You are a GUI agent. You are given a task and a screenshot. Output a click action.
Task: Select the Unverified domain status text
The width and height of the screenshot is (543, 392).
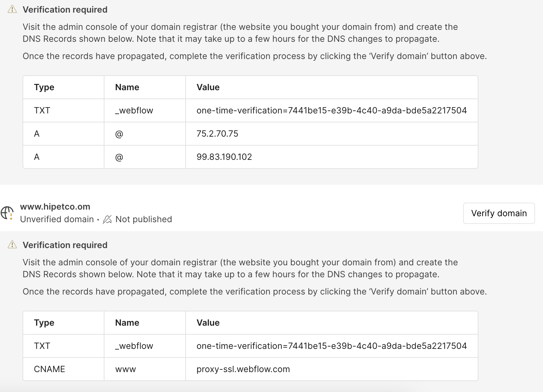[57, 219]
